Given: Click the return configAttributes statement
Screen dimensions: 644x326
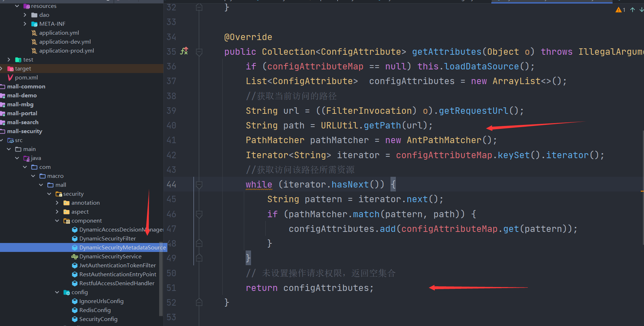Looking at the screenshot, I should (x=310, y=288).
